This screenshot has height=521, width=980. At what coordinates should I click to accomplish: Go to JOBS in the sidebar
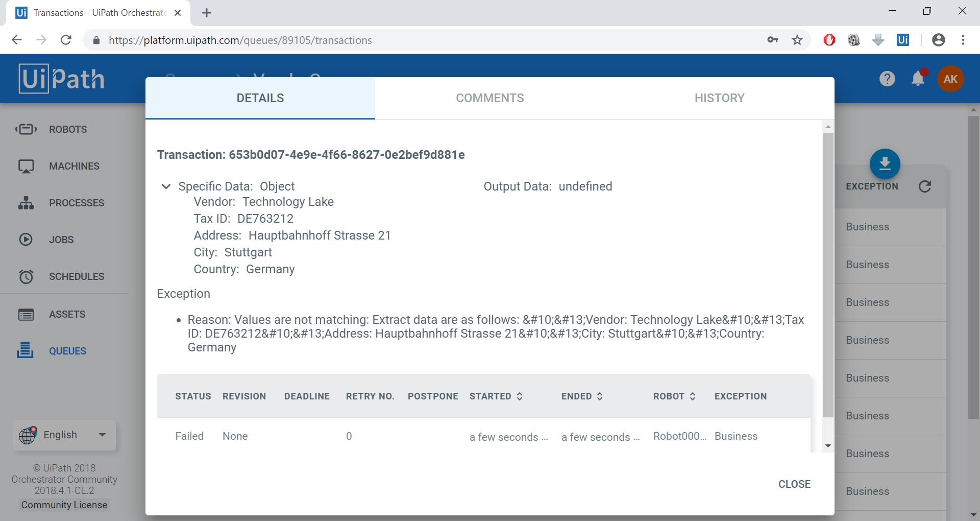point(61,240)
